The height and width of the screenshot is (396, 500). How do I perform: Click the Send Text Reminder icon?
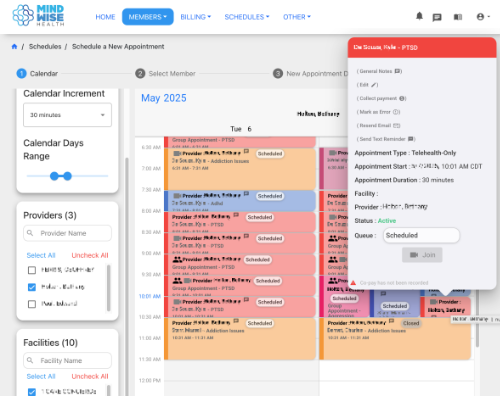(411, 139)
